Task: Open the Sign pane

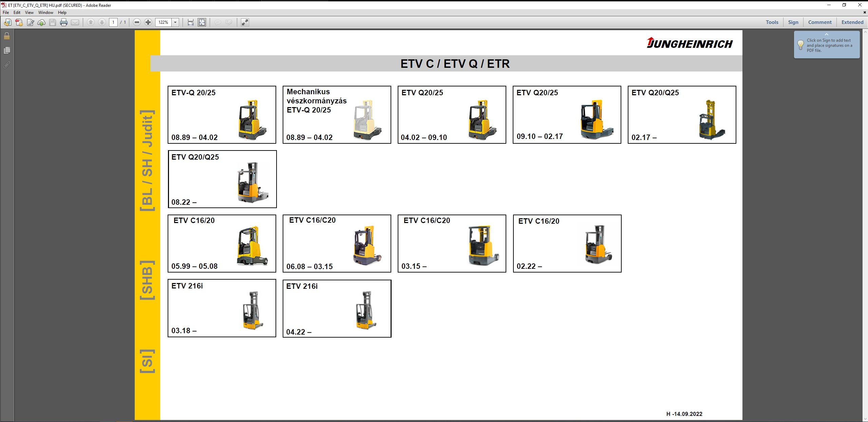Action: pos(793,22)
